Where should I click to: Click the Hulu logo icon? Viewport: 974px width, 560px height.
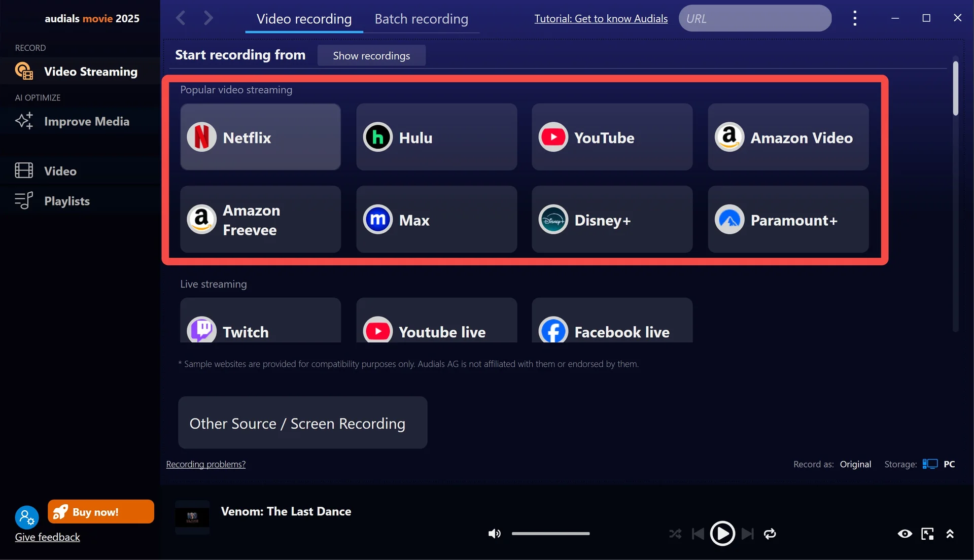(x=377, y=137)
